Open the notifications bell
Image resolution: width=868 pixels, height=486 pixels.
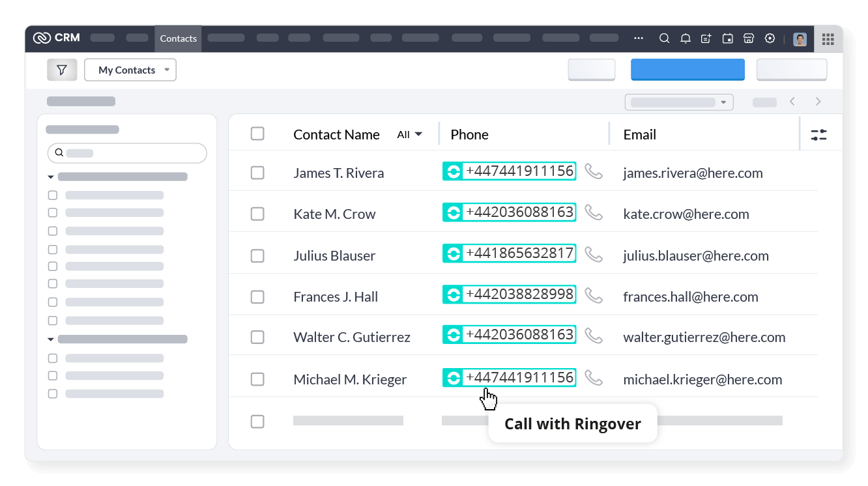pos(685,38)
